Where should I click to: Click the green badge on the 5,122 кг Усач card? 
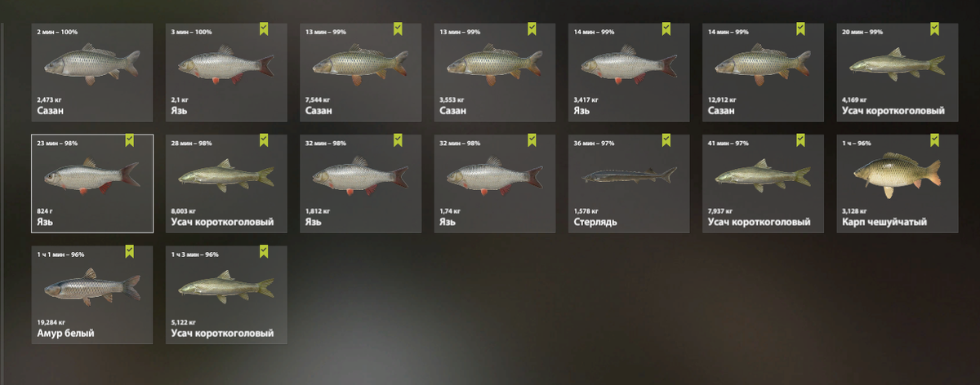(264, 252)
